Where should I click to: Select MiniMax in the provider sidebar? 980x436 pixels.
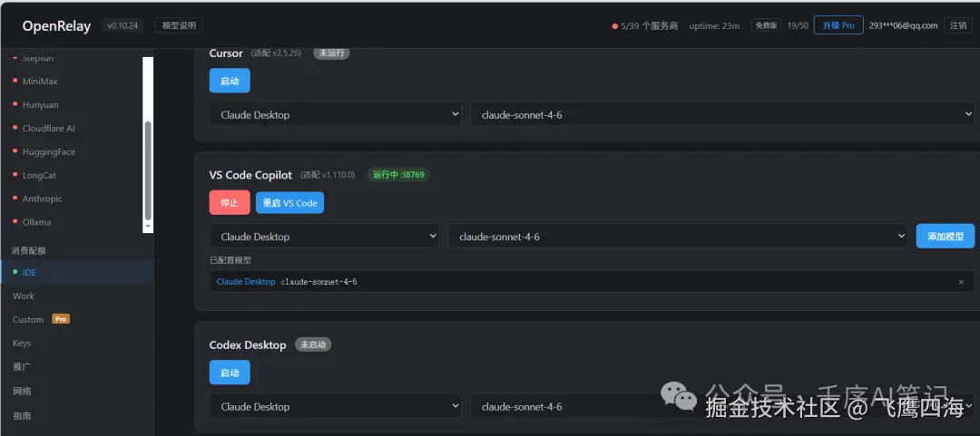[x=40, y=82]
